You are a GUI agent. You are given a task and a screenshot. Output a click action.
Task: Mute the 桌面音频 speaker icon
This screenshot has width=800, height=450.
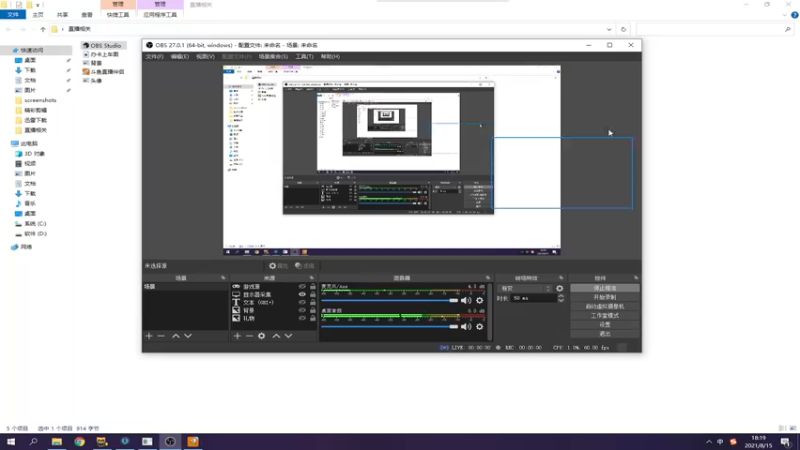point(466,327)
